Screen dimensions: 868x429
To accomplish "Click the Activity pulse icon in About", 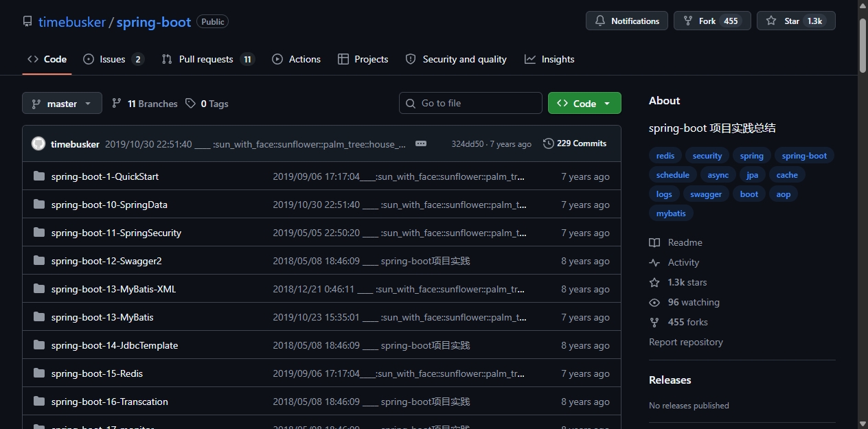I will (x=654, y=262).
